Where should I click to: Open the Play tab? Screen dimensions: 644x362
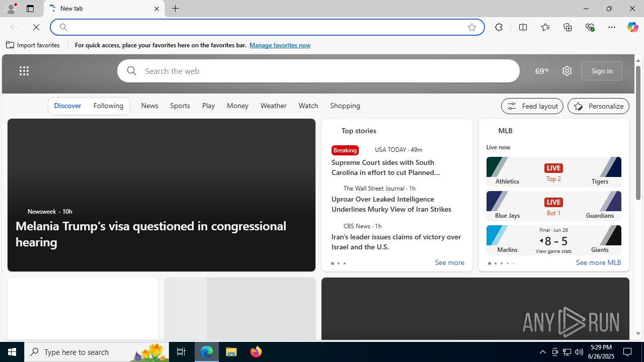(208, 106)
